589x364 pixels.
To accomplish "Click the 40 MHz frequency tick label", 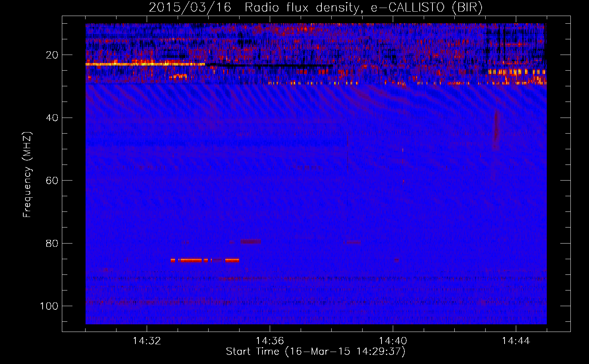I will [52, 118].
